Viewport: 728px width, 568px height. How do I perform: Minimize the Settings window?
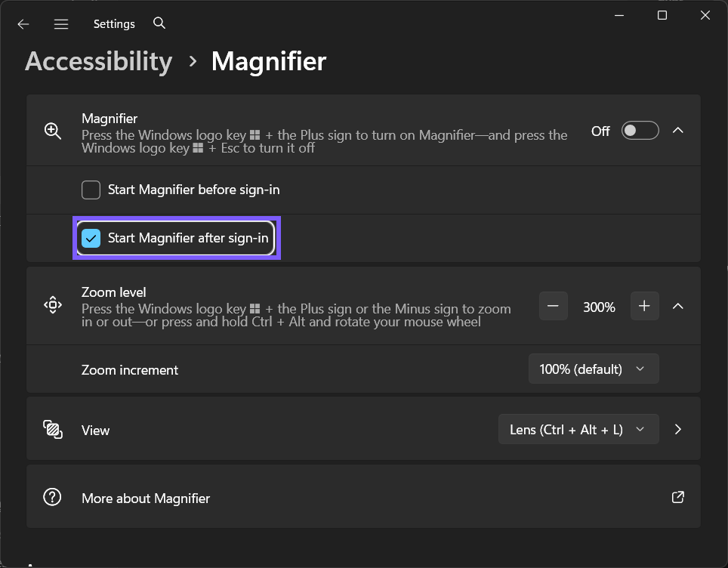coord(619,15)
